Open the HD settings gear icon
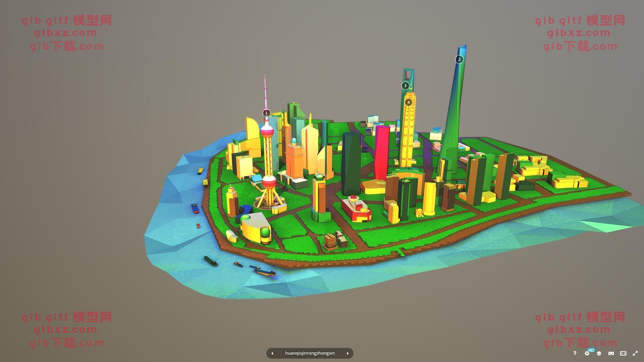Screen dimensions: 644x362 pyautogui.click(x=587, y=353)
